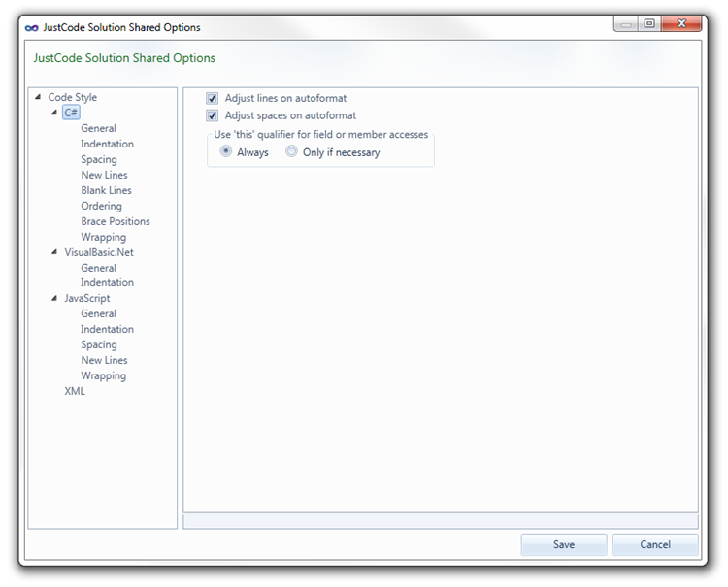Viewport: 728px width, 587px height.
Task: Click the Save button
Action: [x=564, y=544]
